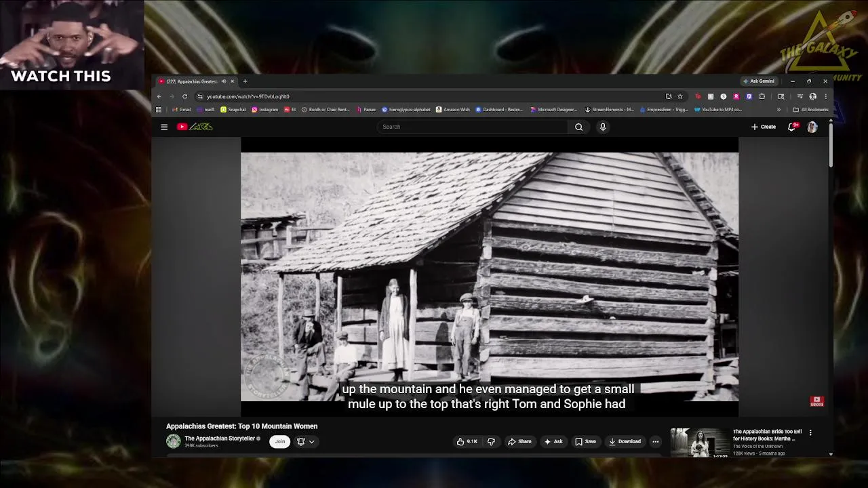Image resolution: width=868 pixels, height=488 pixels.
Task: Open the Dashboard - Restre bookmark
Action: [x=500, y=109]
